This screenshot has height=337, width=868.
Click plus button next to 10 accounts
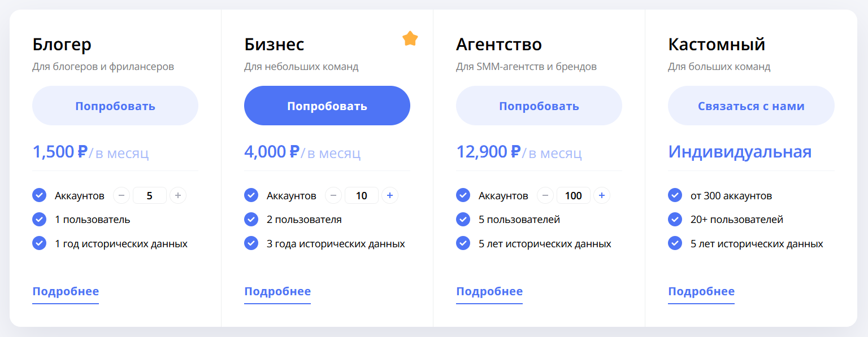(390, 195)
